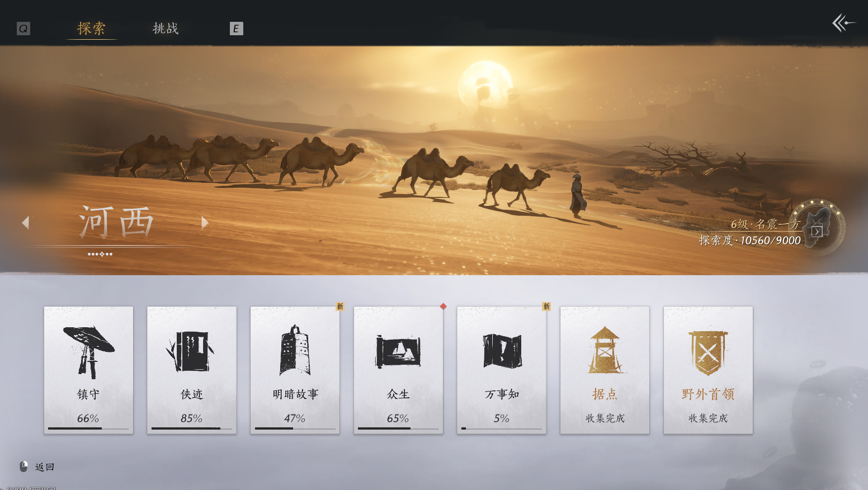This screenshot has height=490, width=868.
Task: Go to next region with right arrow
Action: point(205,223)
